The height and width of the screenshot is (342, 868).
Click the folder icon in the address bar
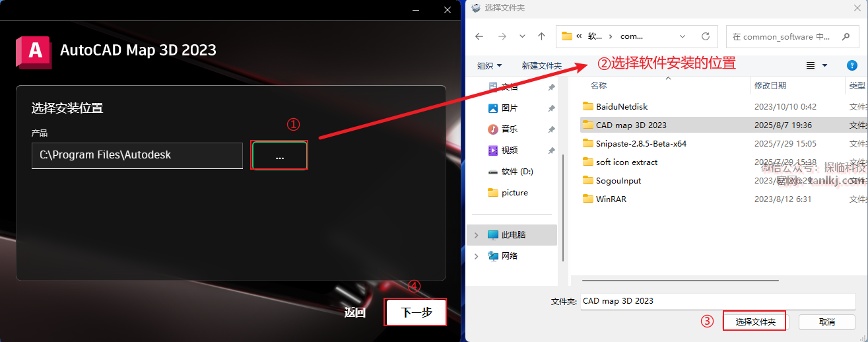coord(566,36)
